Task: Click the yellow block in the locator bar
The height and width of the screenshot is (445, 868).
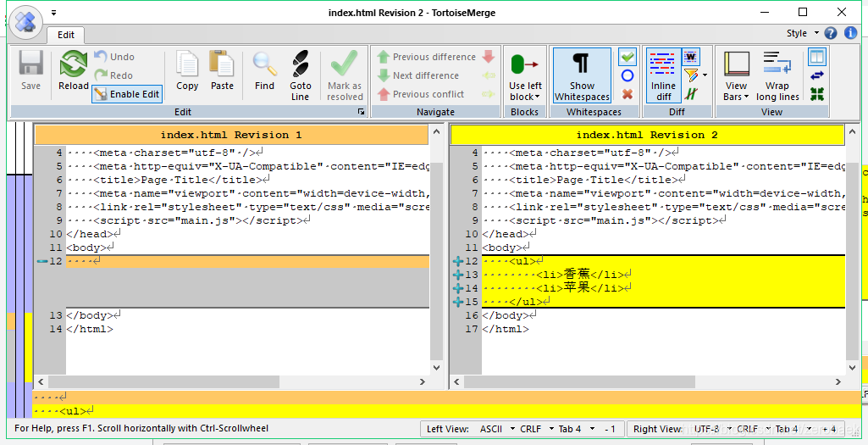Action: [29, 347]
